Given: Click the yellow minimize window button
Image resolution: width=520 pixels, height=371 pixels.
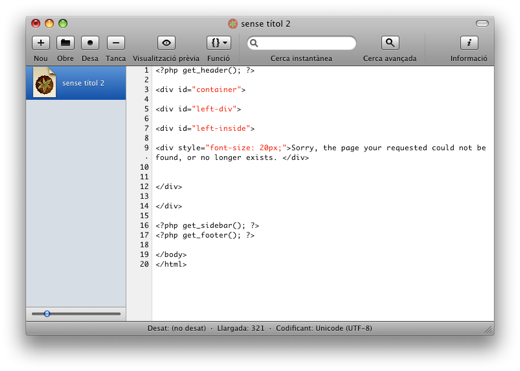Looking at the screenshot, I should click(49, 23).
